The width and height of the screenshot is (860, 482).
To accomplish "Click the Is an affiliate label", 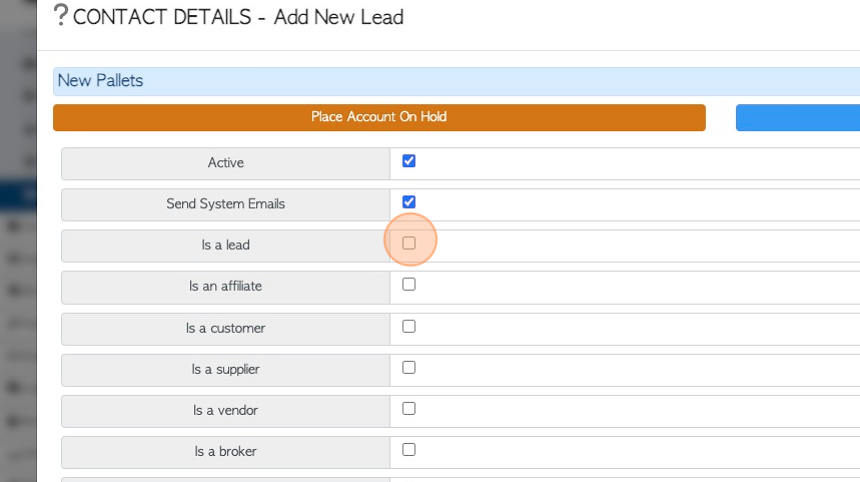I will (x=225, y=286).
